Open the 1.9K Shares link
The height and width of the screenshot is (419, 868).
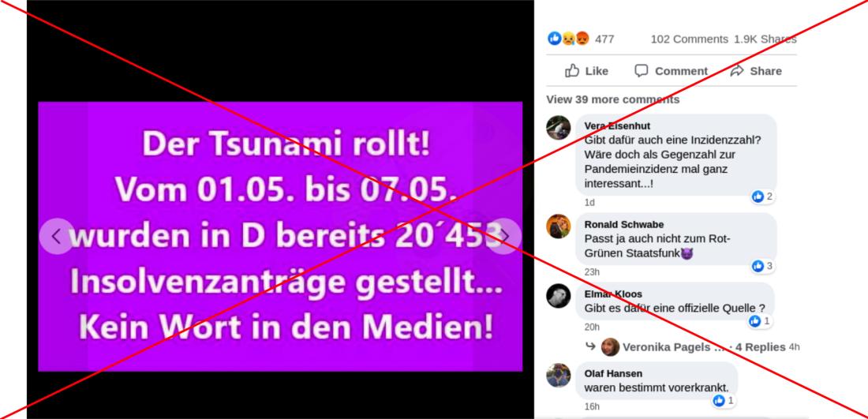click(765, 39)
